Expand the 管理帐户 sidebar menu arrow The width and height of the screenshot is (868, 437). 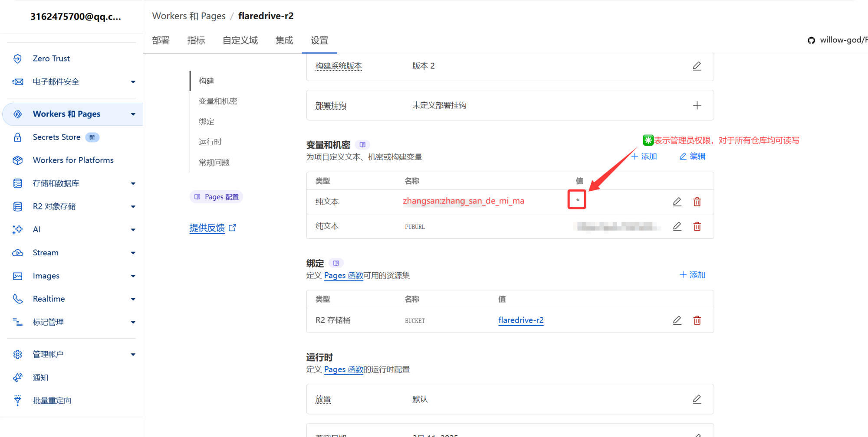tap(133, 354)
